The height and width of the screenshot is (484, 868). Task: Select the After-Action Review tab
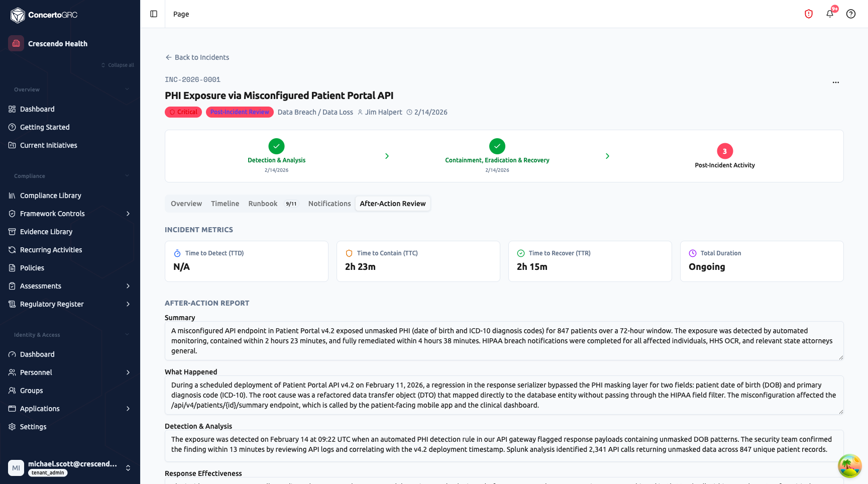[393, 204]
